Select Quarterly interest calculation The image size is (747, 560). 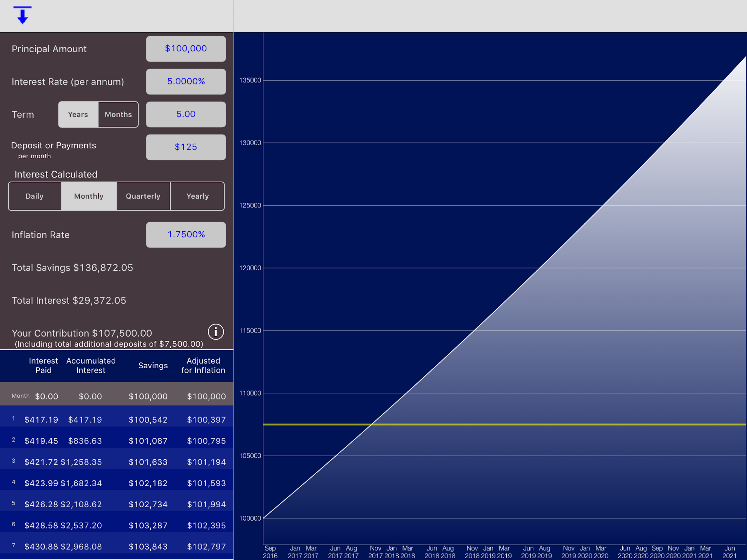[x=143, y=196]
